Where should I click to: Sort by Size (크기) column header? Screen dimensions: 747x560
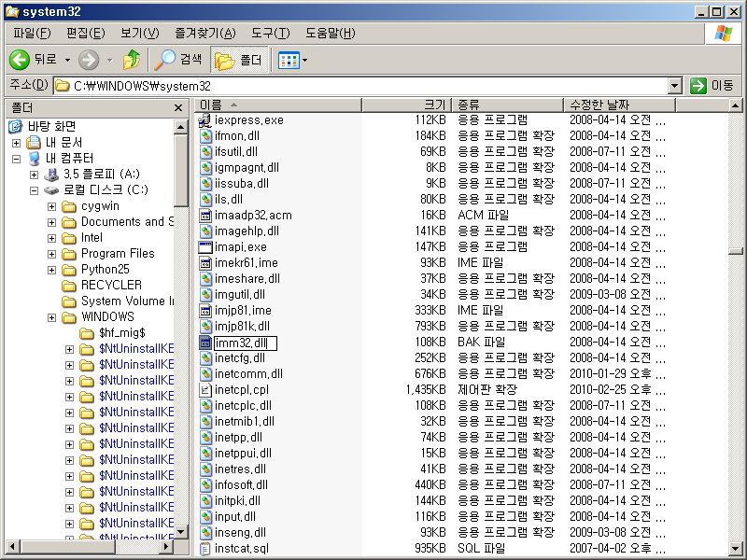(434, 105)
